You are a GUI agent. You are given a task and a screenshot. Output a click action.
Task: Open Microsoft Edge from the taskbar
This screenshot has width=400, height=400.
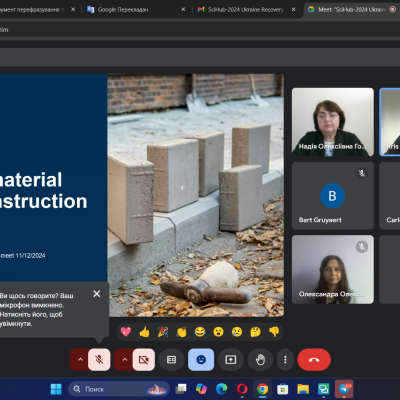coord(222,389)
